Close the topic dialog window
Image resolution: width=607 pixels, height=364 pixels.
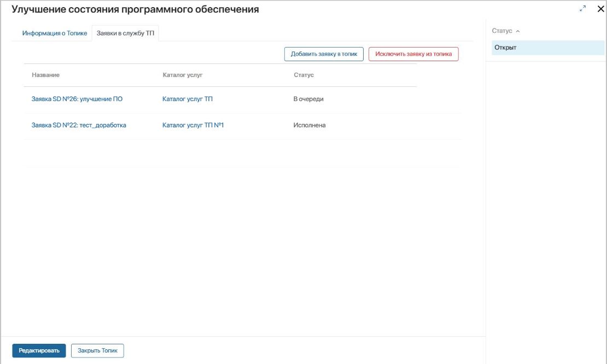(x=601, y=9)
